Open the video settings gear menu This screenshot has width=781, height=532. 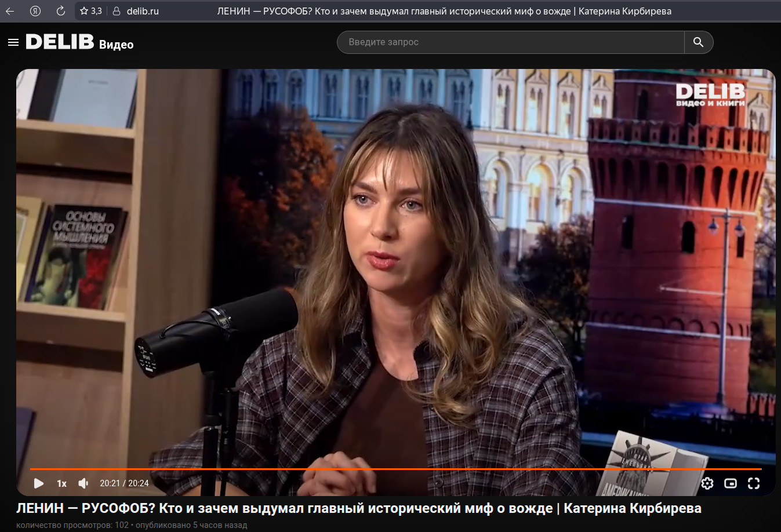707,483
